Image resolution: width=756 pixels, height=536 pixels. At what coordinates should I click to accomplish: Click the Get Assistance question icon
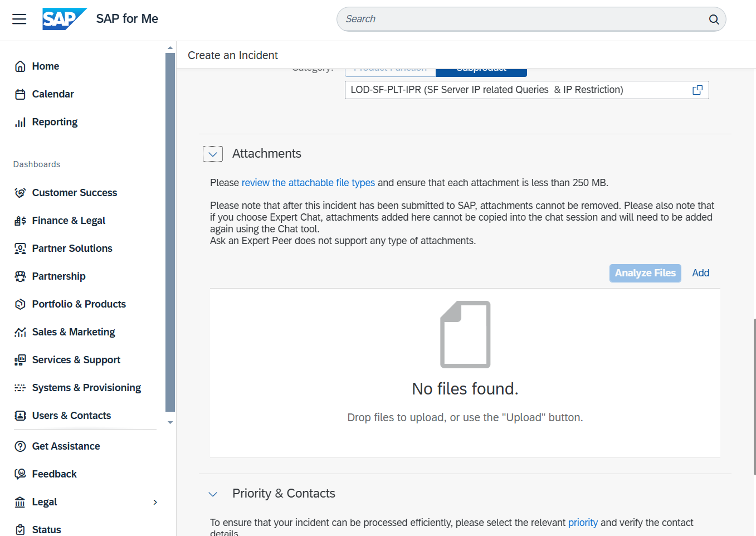[x=20, y=446]
